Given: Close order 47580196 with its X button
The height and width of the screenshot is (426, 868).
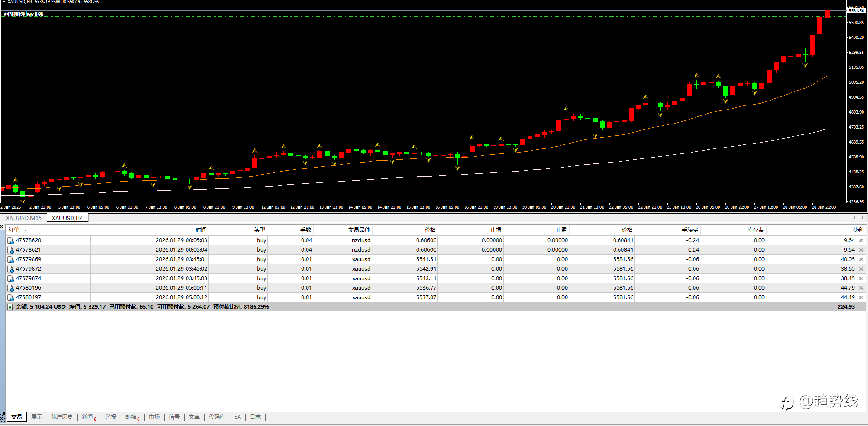Looking at the screenshot, I should click(861, 288).
